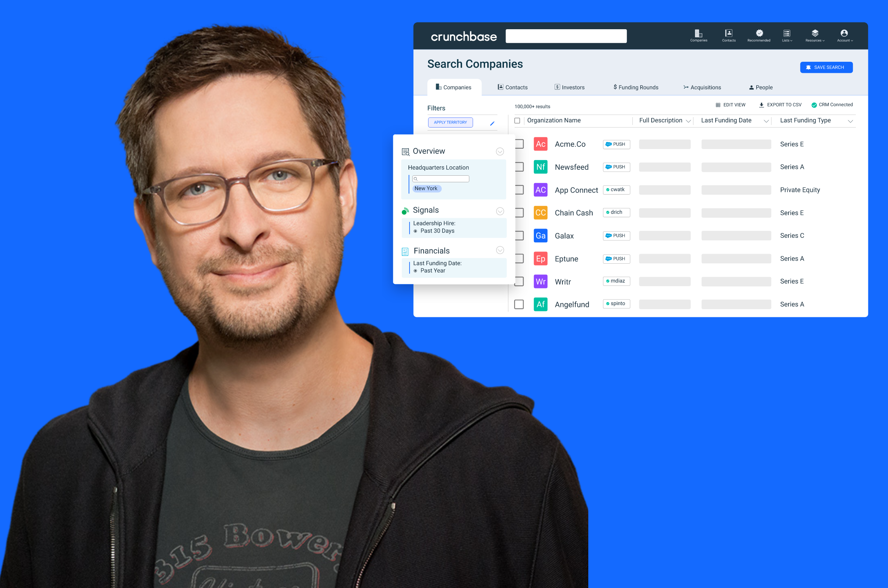This screenshot has height=588, width=888.
Task: Open the Full Description column dropdown
Action: tap(688, 121)
